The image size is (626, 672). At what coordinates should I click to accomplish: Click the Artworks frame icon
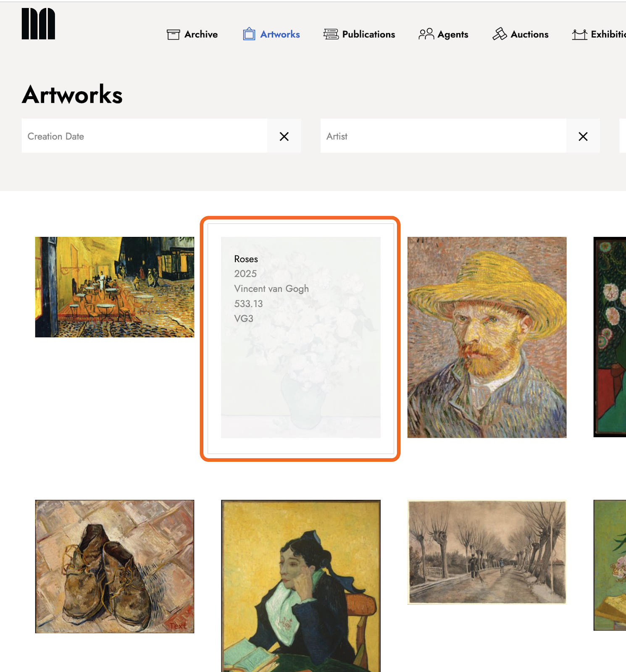[249, 34]
